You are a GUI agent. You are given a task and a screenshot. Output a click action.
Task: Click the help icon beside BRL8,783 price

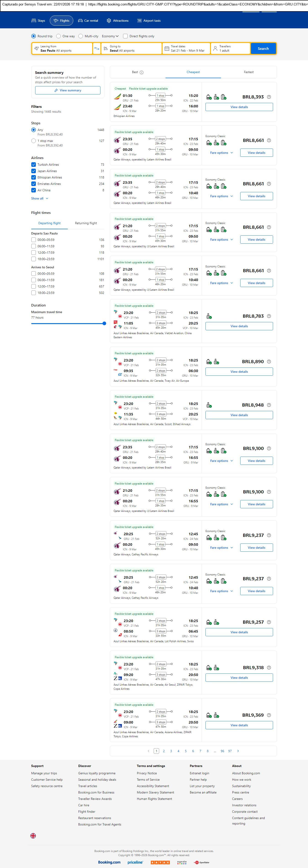(269, 316)
